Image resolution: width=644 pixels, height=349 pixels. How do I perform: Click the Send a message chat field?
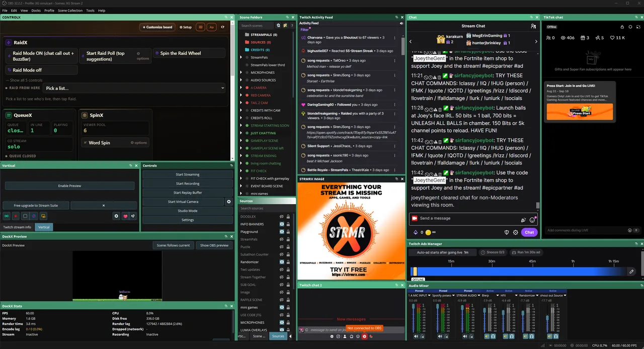tap(473, 218)
